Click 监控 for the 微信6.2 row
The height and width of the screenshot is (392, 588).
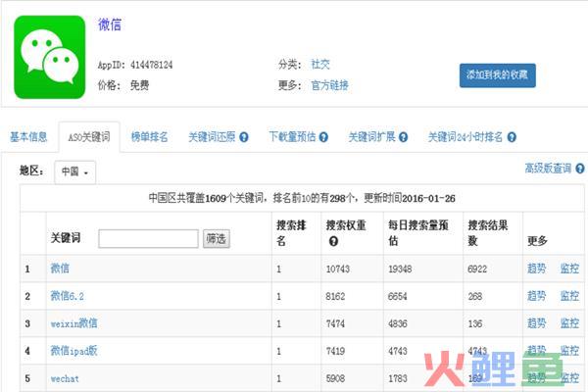(x=569, y=296)
